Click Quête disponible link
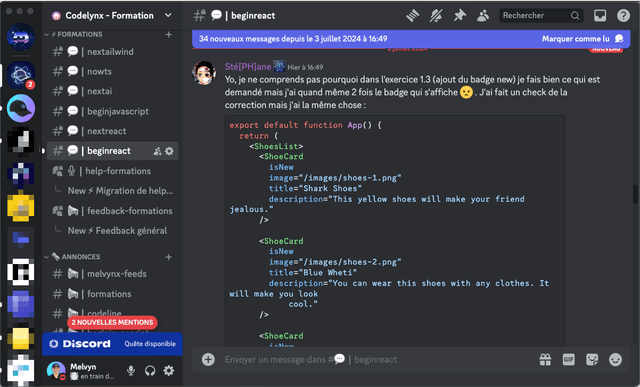 tap(150, 344)
